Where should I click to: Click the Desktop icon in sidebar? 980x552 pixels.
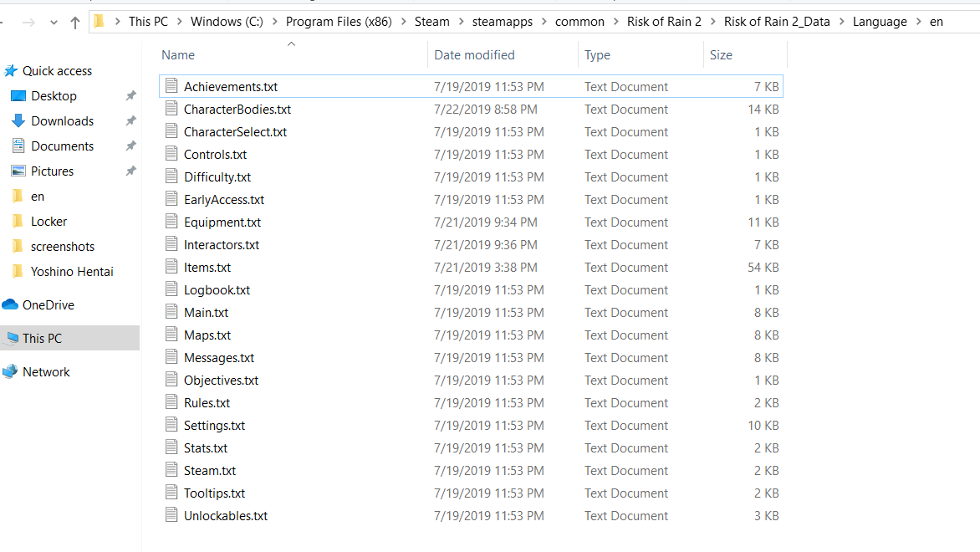point(18,95)
